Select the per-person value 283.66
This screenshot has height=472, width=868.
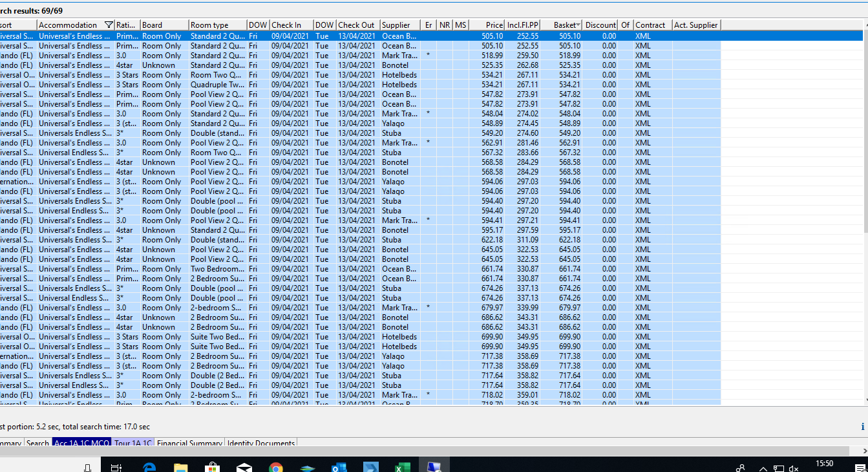[527, 153]
